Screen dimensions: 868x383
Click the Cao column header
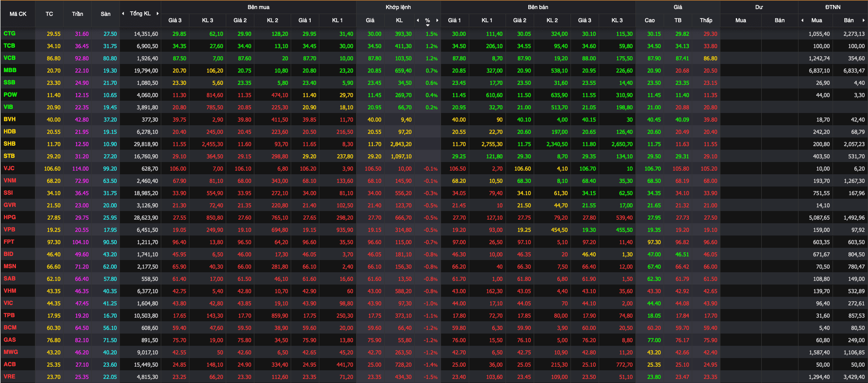(650, 20)
